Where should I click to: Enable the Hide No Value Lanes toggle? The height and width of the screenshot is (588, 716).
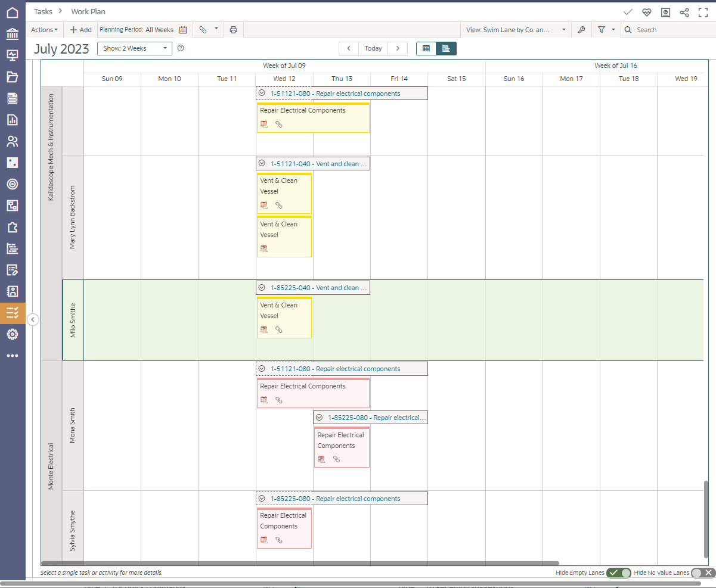702,573
